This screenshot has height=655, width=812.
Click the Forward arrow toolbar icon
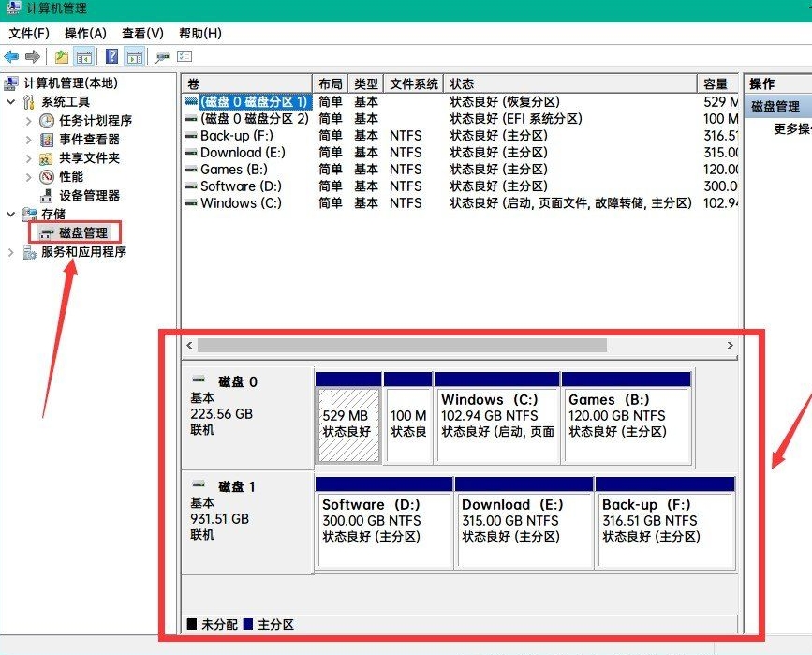(x=33, y=56)
